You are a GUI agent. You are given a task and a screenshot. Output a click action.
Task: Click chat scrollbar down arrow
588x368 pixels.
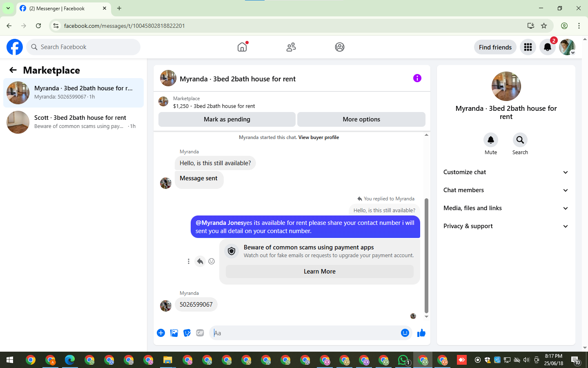click(x=426, y=316)
